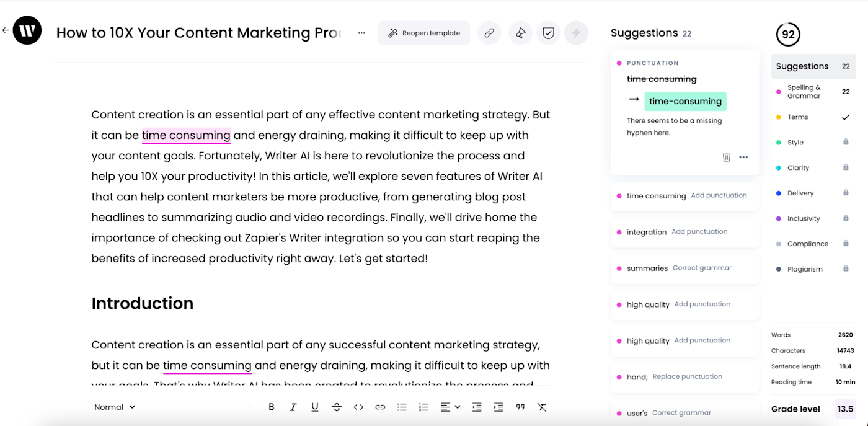The width and height of the screenshot is (868, 426).
Task: Click the pin icon in the top toolbar
Action: (520, 33)
